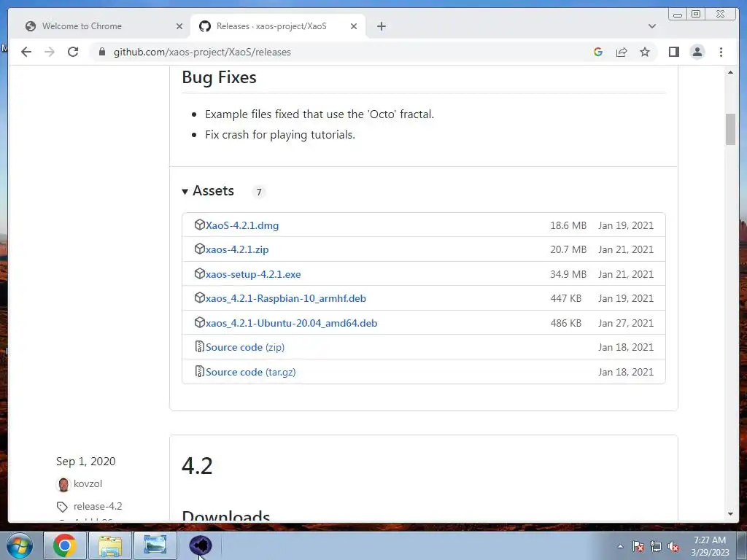Download xaos_4.2.1-Ubuntu-20.04_amd64.deb

292,323
